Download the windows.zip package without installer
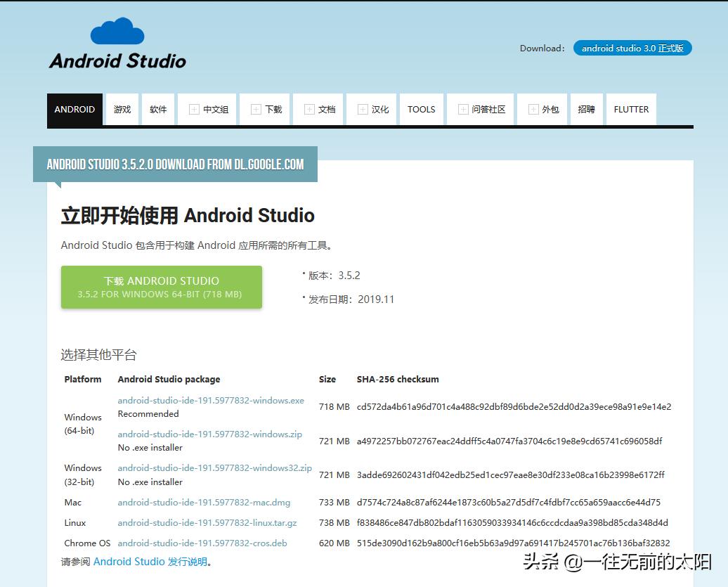This screenshot has width=728, height=587. click(x=209, y=434)
